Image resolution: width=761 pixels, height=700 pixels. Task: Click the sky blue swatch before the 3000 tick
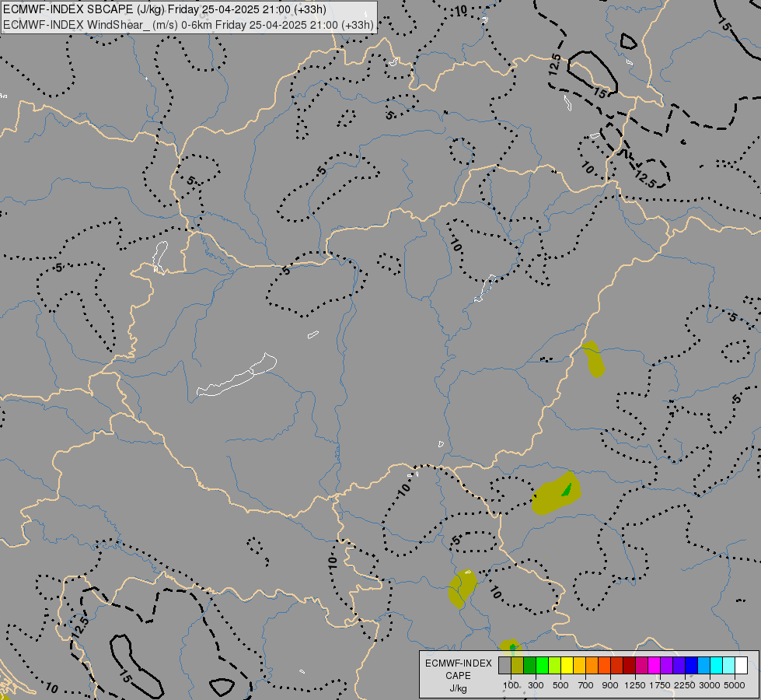(x=704, y=666)
